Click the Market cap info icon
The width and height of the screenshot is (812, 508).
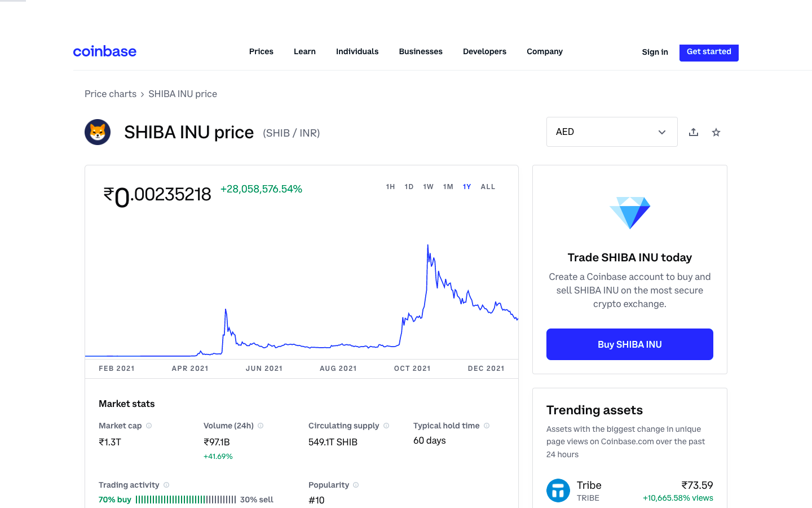[x=149, y=426]
